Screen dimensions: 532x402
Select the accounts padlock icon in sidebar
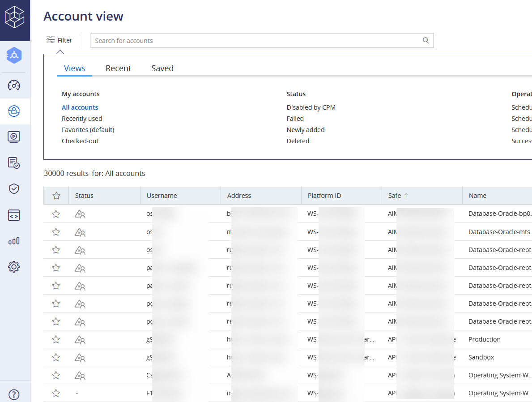[x=14, y=111]
